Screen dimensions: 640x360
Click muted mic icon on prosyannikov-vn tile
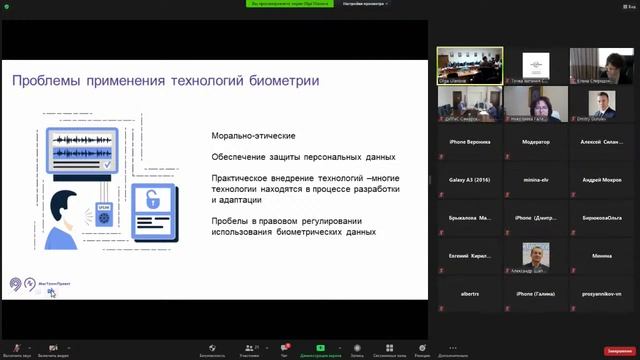[573, 309]
